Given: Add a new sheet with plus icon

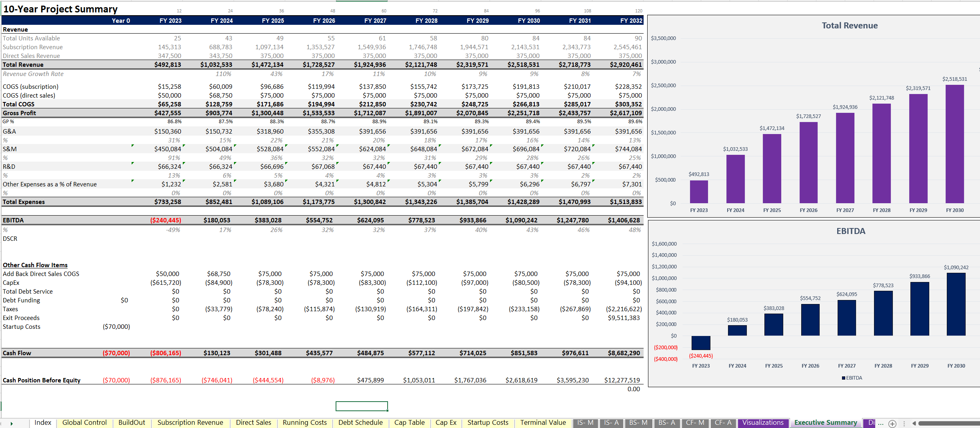Looking at the screenshot, I should tap(892, 424).
